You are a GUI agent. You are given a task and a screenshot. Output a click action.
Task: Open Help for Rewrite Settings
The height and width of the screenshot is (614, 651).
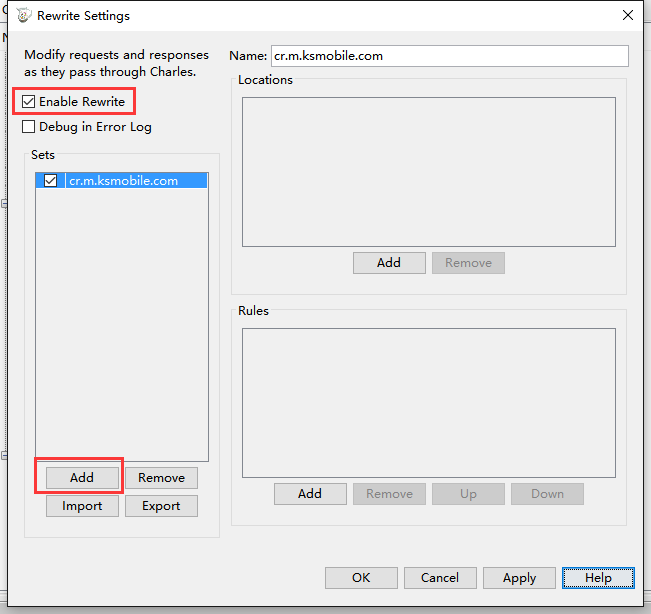pos(598,578)
